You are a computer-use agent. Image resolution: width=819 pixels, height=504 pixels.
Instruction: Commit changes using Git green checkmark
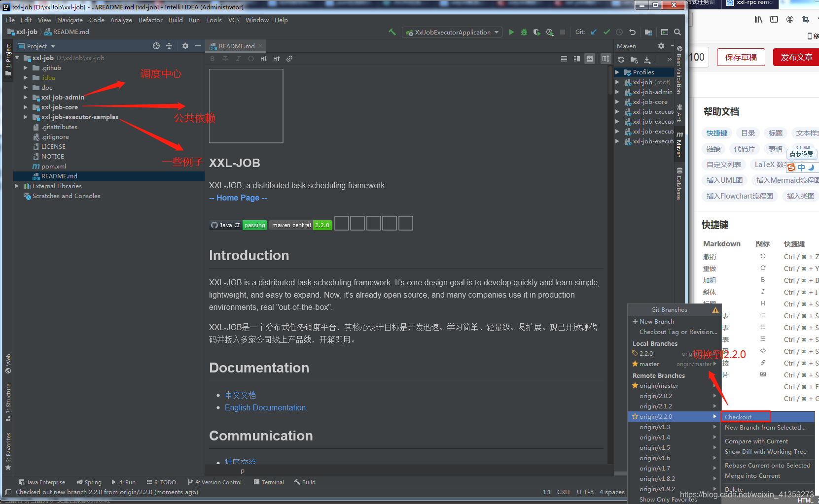[606, 32]
